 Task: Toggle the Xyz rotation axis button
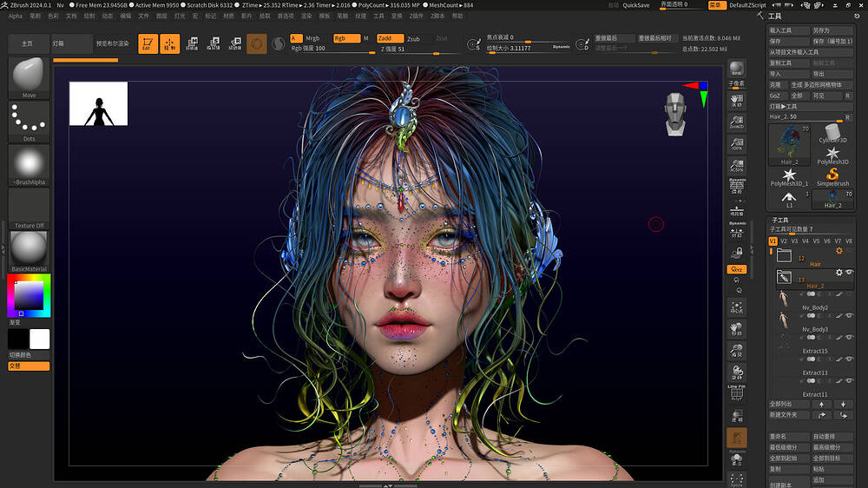click(x=736, y=269)
